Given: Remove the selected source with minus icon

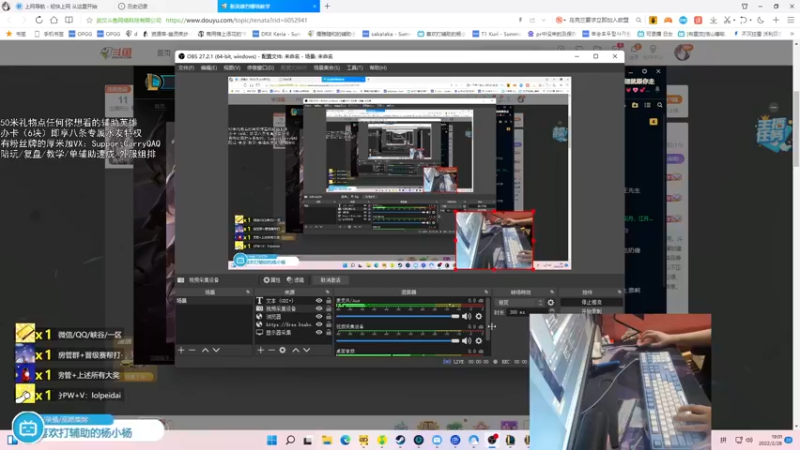Looking at the screenshot, I should point(271,350).
